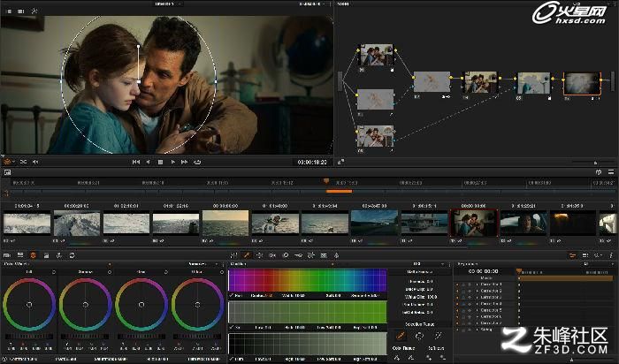Image resolution: width=619 pixels, height=364 pixels.
Task: Mute the viewer audio
Action: (x=35, y=162)
